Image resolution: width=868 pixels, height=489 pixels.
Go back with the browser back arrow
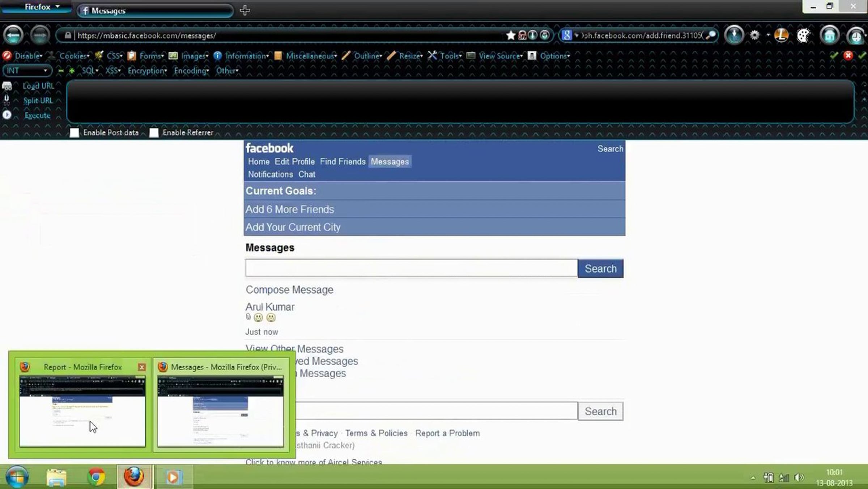point(13,35)
